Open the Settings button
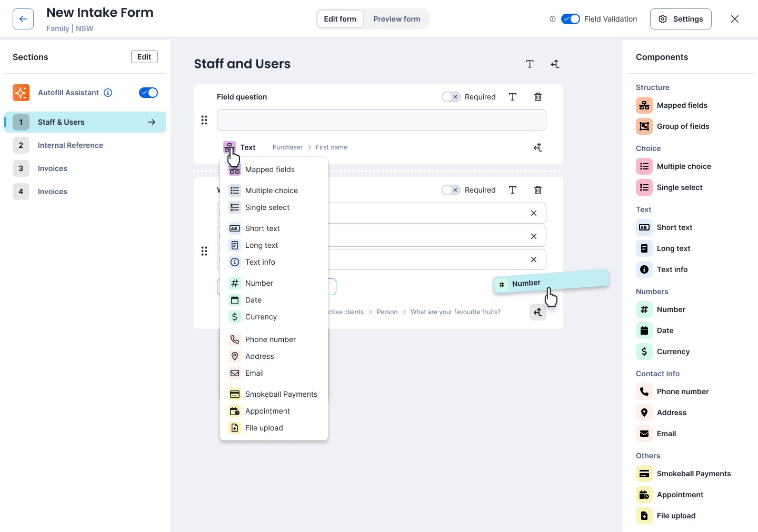 click(x=681, y=19)
